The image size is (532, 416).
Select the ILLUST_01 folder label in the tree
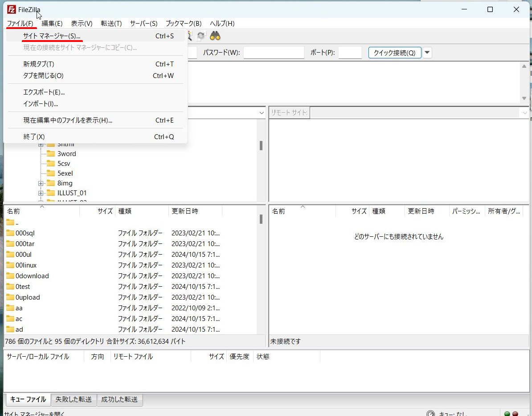(72, 193)
